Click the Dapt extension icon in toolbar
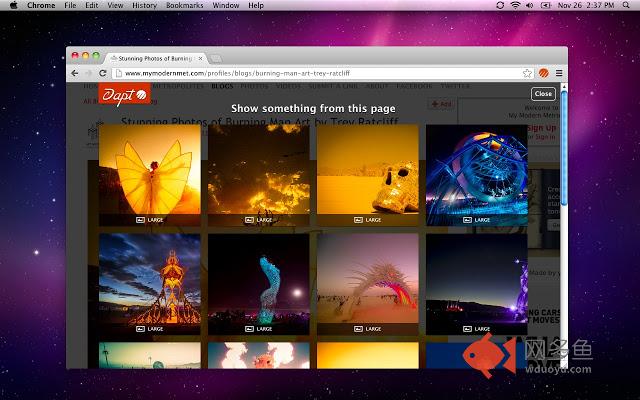 [543, 73]
